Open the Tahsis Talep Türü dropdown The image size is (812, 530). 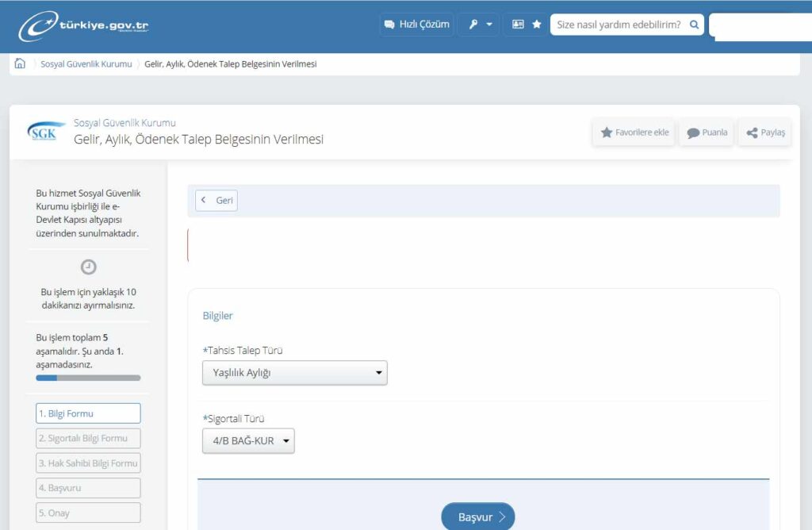pyautogui.click(x=295, y=373)
